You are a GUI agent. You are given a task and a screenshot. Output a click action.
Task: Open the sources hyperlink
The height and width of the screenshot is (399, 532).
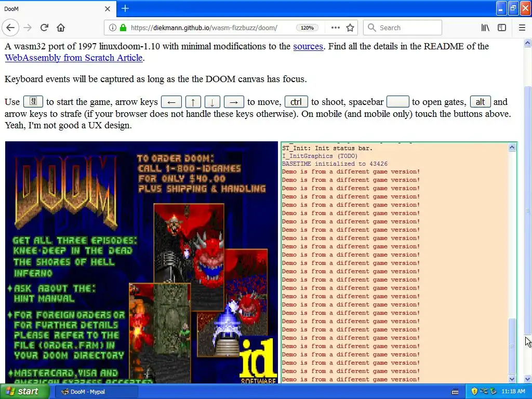point(308,46)
